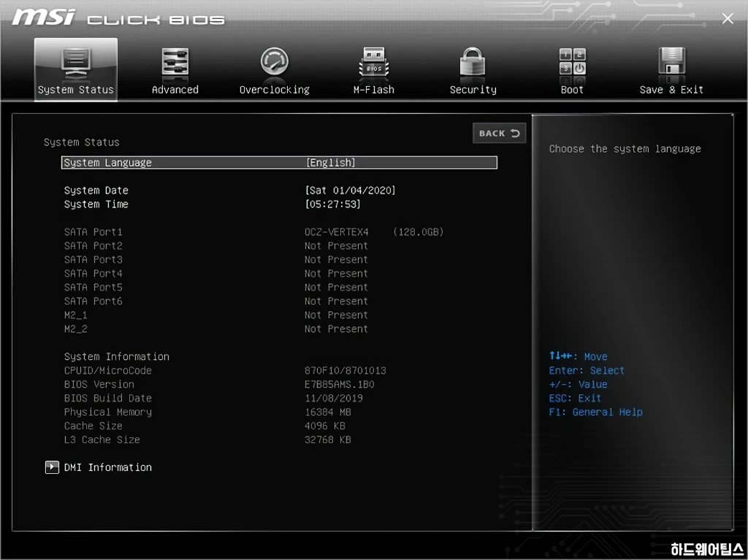Screen dimensions: 748x560
Task: Select the System Date label
Action: (x=96, y=191)
